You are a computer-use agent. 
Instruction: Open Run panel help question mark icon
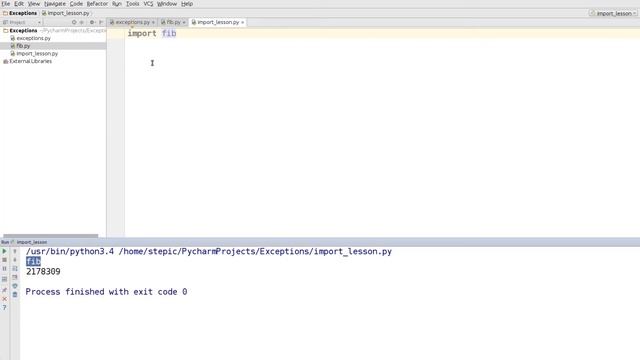pyautogui.click(x=4, y=308)
